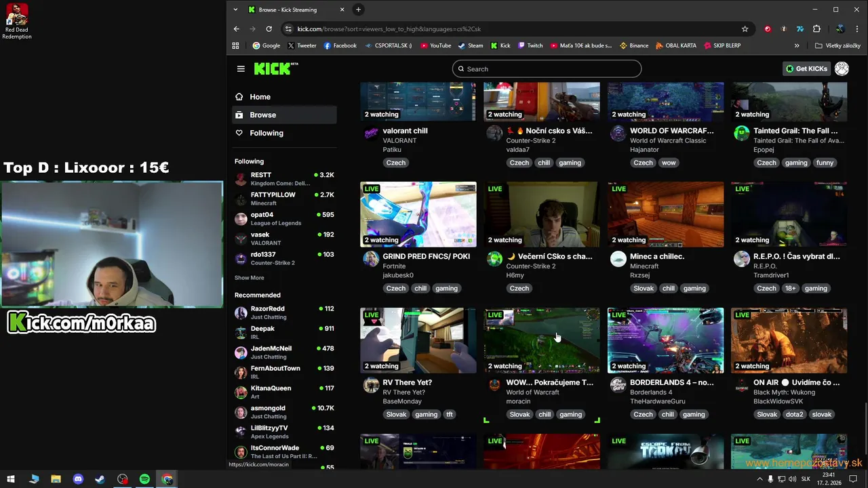
Task: Open the Black Myth: Wukong stream thumbnail
Action: [x=789, y=340]
